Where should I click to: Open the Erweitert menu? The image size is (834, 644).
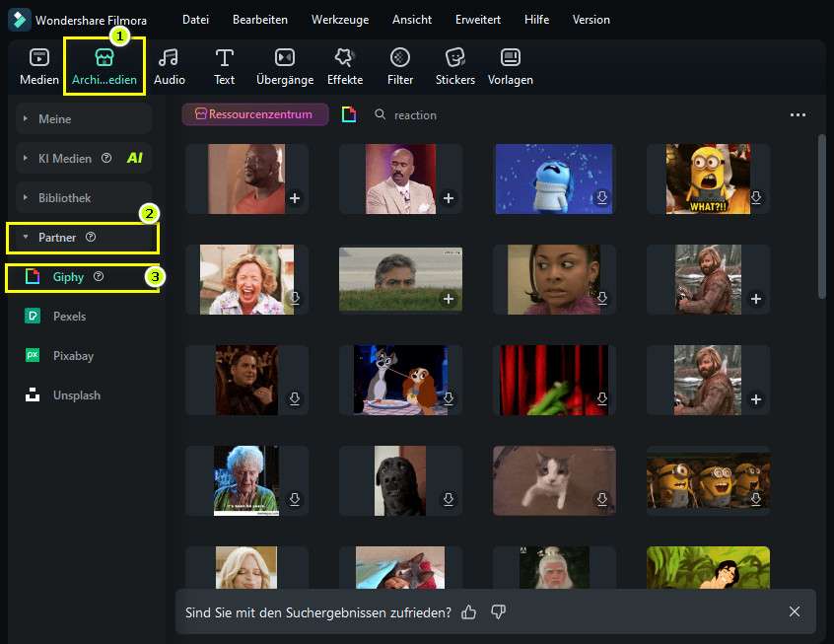[x=478, y=20]
